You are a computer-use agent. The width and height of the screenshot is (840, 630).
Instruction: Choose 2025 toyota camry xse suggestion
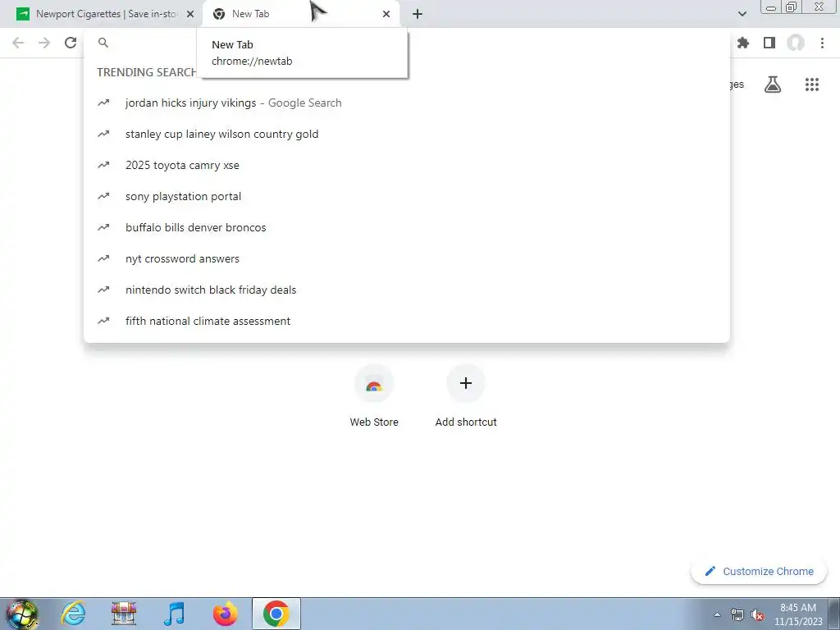[407, 165]
